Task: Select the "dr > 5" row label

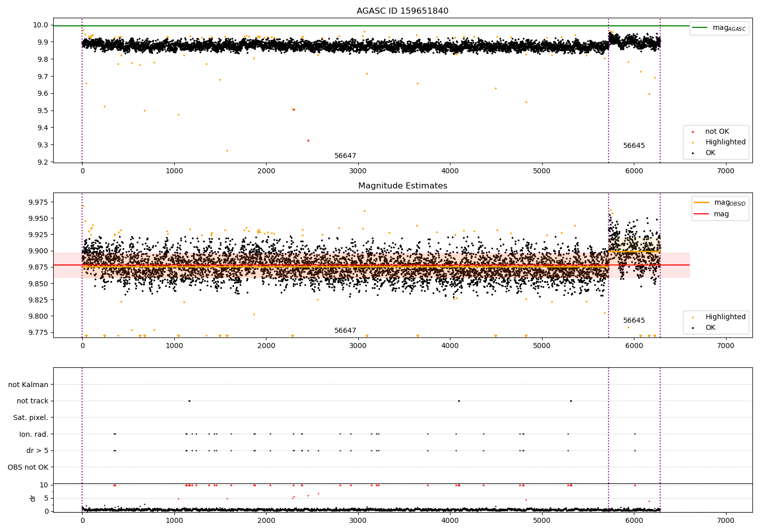Action: point(37,451)
